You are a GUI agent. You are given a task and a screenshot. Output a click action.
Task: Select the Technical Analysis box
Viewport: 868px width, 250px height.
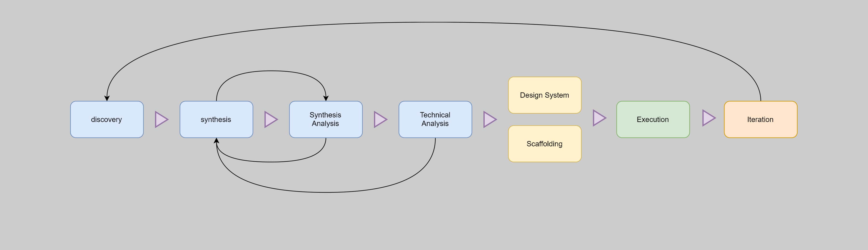click(435, 119)
